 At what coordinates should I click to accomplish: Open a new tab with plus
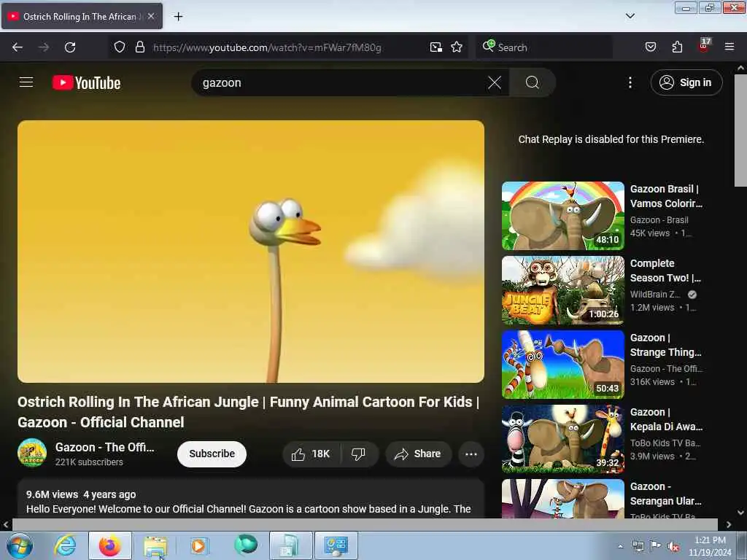tap(178, 17)
